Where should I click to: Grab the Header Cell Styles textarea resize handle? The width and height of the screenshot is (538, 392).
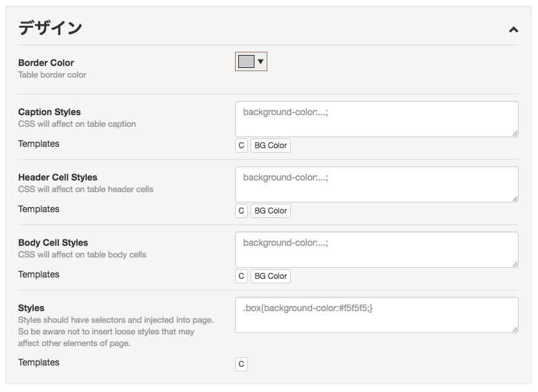(515, 199)
